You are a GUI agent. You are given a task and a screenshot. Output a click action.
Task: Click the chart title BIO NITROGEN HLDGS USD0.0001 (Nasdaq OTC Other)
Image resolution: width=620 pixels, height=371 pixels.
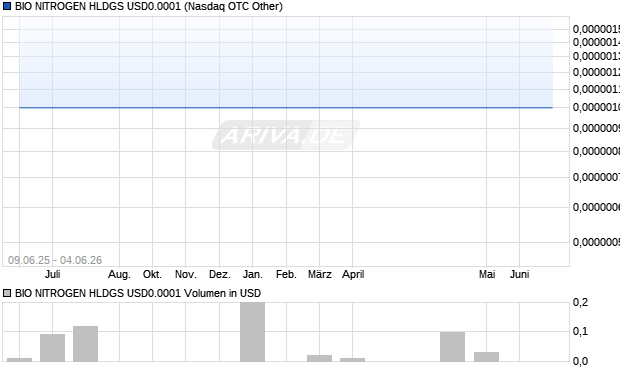149,6
